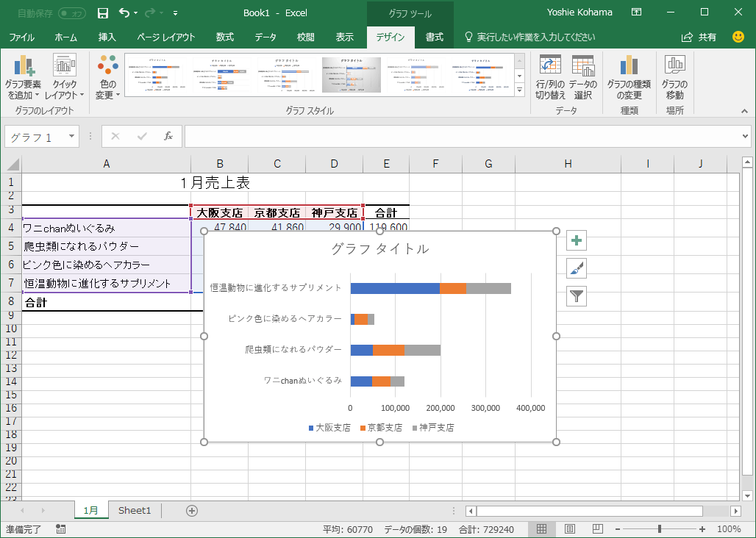This screenshot has width=756, height=538.
Task: Toggle the AutoSave switch
Action: [72, 13]
